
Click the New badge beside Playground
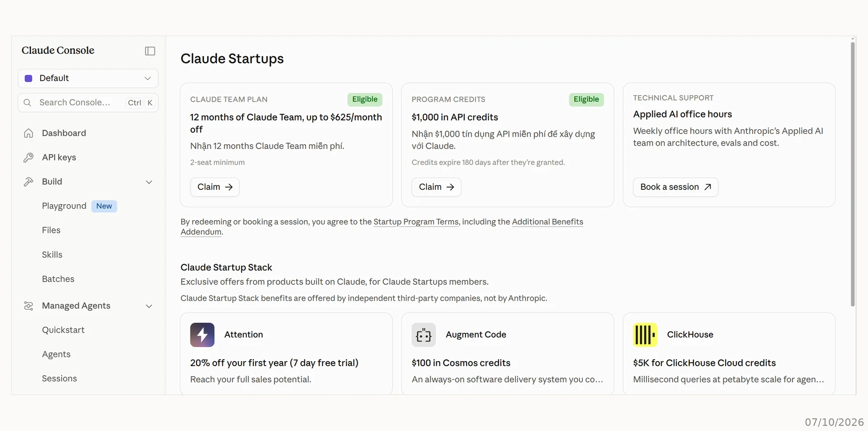[104, 206]
